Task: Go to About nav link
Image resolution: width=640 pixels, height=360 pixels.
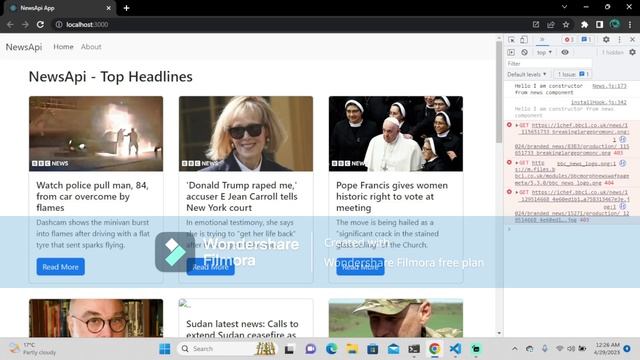Action: (91, 47)
